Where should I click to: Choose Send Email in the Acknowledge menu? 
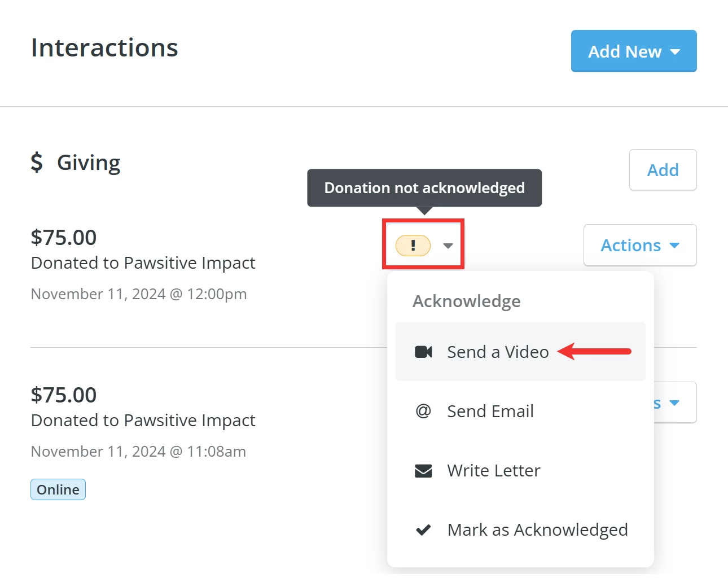[x=490, y=411]
